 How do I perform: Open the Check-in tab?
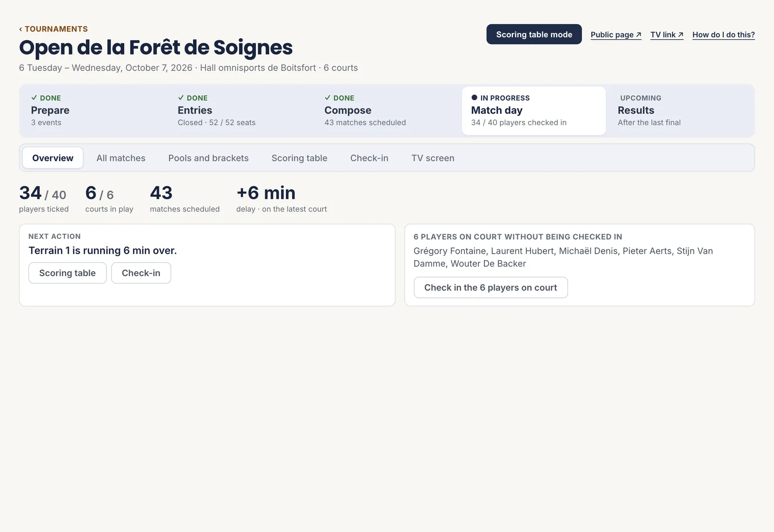pyautogui.click(x=369, y=158)
